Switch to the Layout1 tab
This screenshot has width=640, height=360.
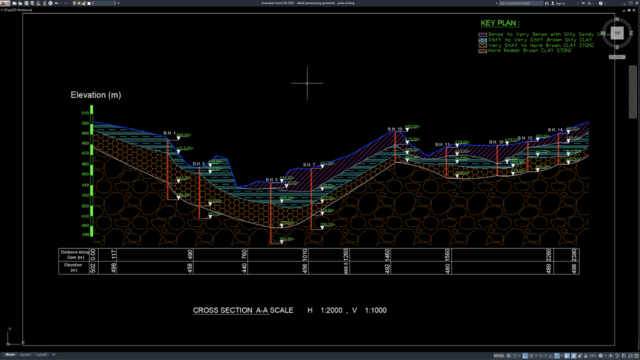(x=25, y=355)
